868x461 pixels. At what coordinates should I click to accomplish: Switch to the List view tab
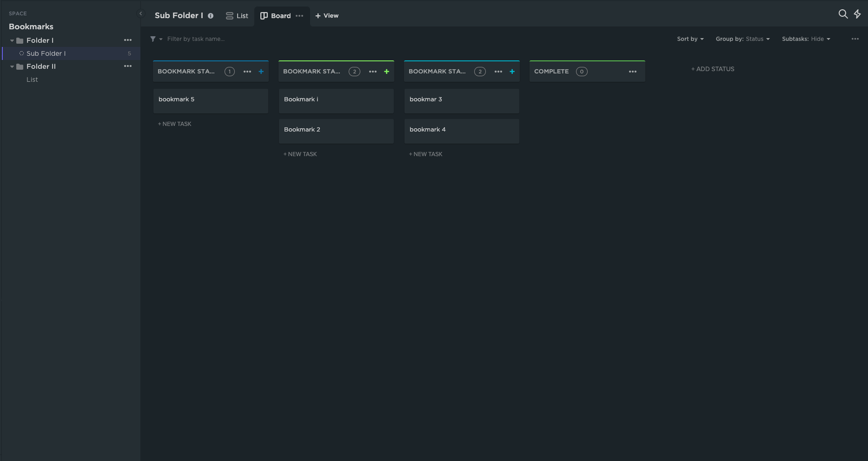(237, 16)
